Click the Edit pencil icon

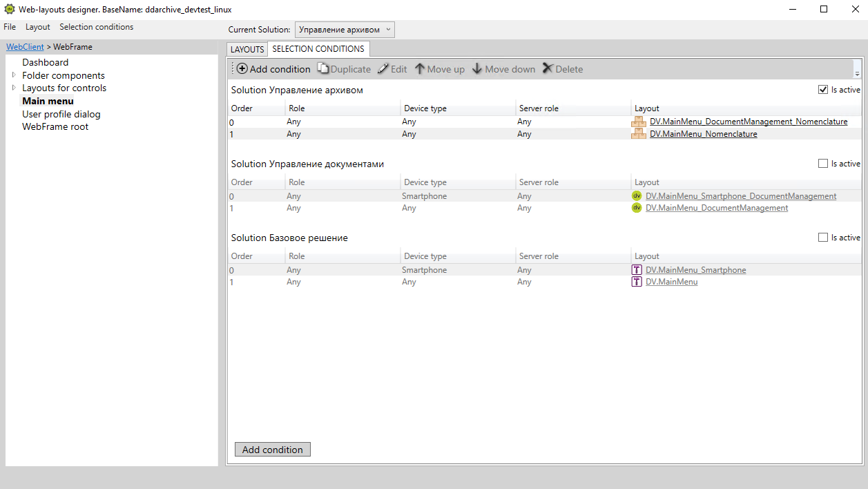(383, 69)
